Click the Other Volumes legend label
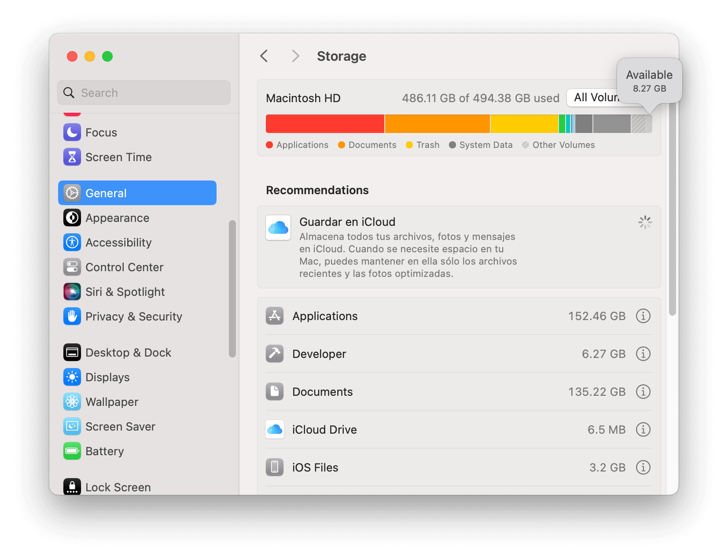The height and width of the screenshot is (560, 728). [x=563, y=145]
